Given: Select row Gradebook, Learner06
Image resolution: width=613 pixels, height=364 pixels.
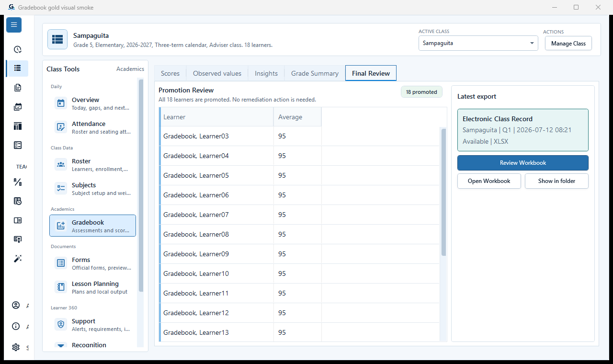Looking at the screenshot, I should (x=299, y=195).
